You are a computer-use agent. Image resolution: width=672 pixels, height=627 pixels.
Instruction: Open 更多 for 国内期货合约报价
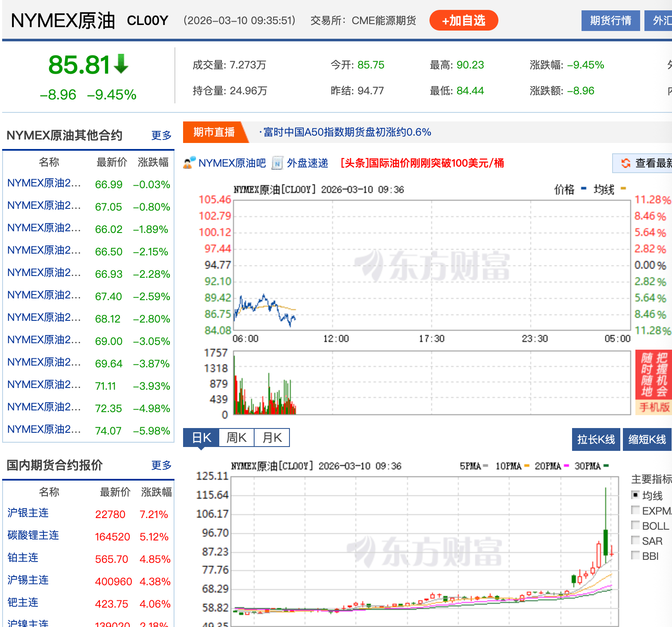click(x=162, y=466)
